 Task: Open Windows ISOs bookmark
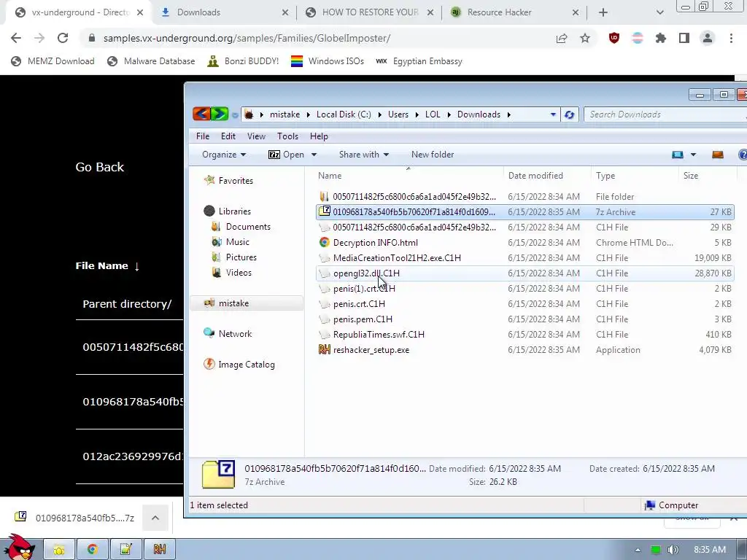click(328, 61)
